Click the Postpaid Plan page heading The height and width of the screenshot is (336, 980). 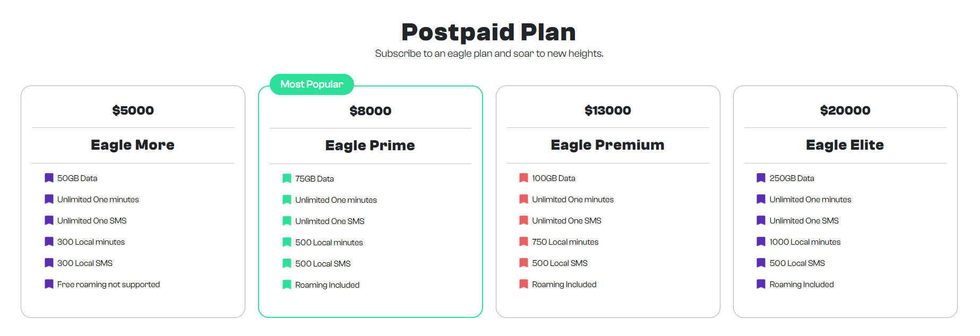pos(488,32)
